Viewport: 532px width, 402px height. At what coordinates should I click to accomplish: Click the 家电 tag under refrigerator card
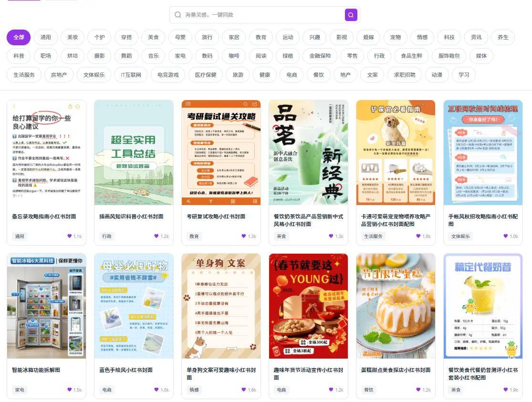coord(20,390)
